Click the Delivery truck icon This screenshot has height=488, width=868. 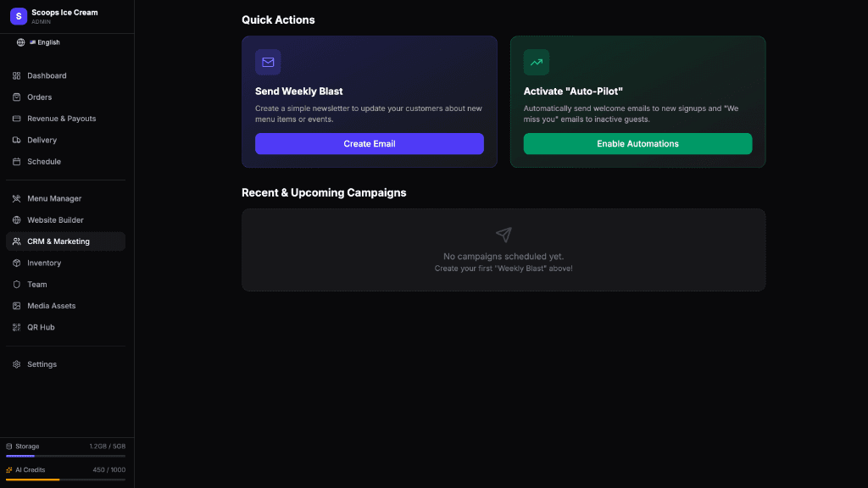pyautogui.click(x=17, y=140)
